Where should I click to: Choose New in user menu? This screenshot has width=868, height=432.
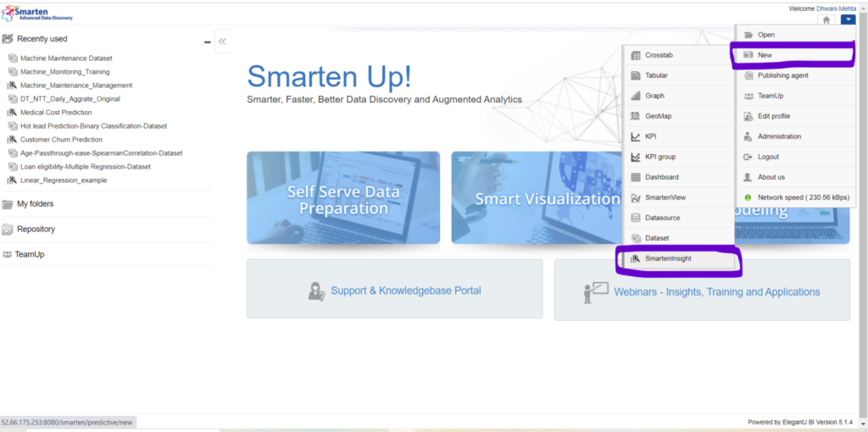point(795,55)
